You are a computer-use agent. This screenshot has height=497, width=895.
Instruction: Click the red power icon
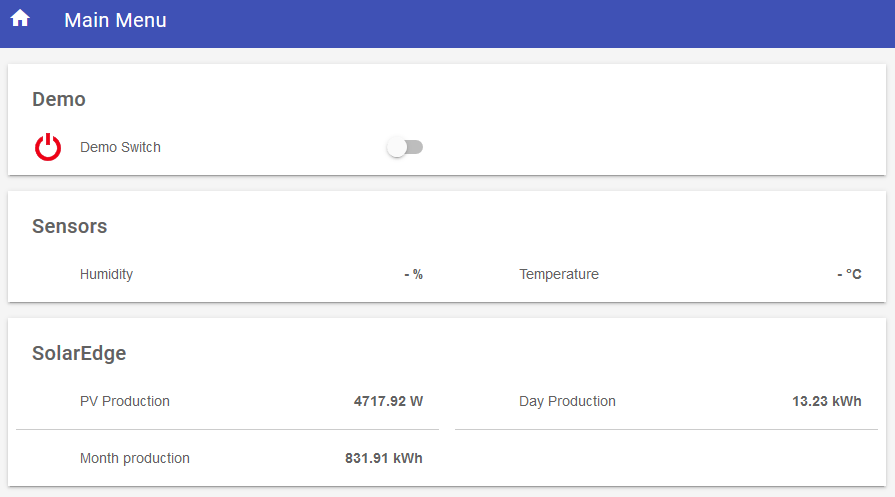[48, 147]
